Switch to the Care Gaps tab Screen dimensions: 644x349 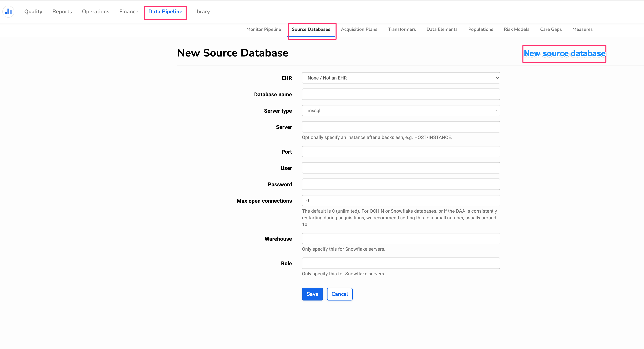551,29
